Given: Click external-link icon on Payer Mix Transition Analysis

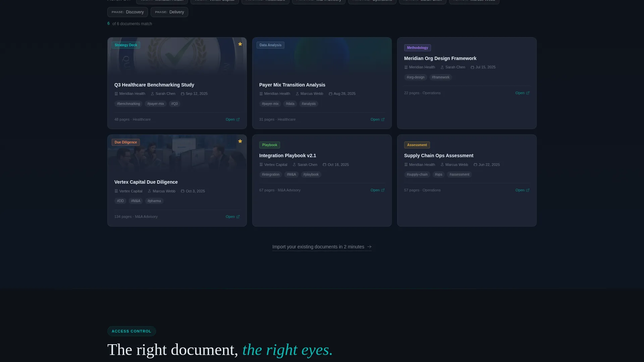Looking at the screenshot, I should 383,120.
